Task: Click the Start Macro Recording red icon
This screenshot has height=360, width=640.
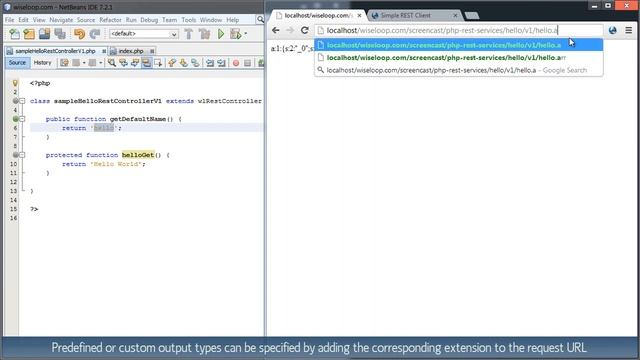Action: point(236,63)
